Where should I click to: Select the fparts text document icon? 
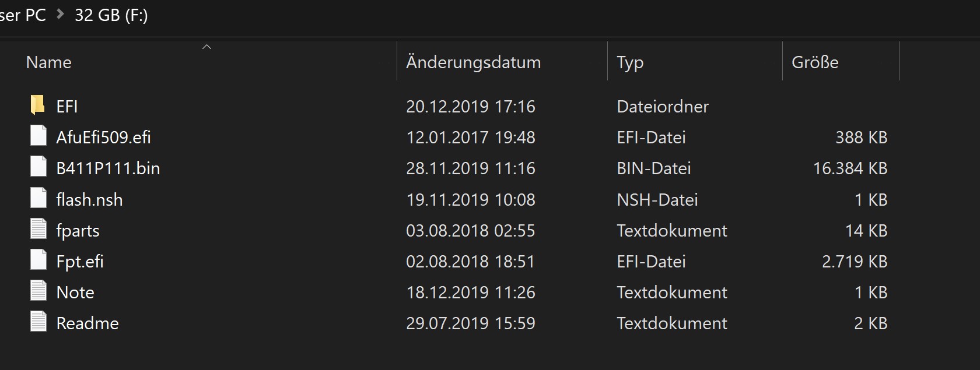38,230
